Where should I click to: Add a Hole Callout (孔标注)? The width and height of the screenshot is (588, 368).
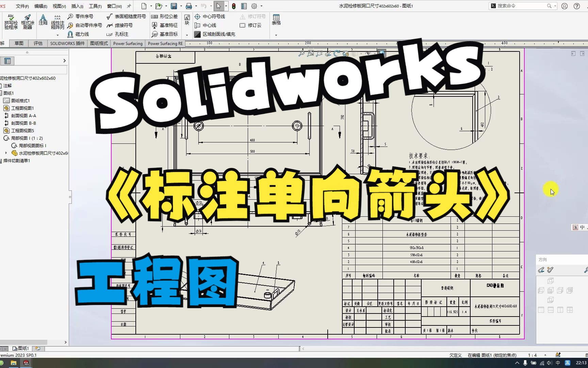(x=117, y=34)
